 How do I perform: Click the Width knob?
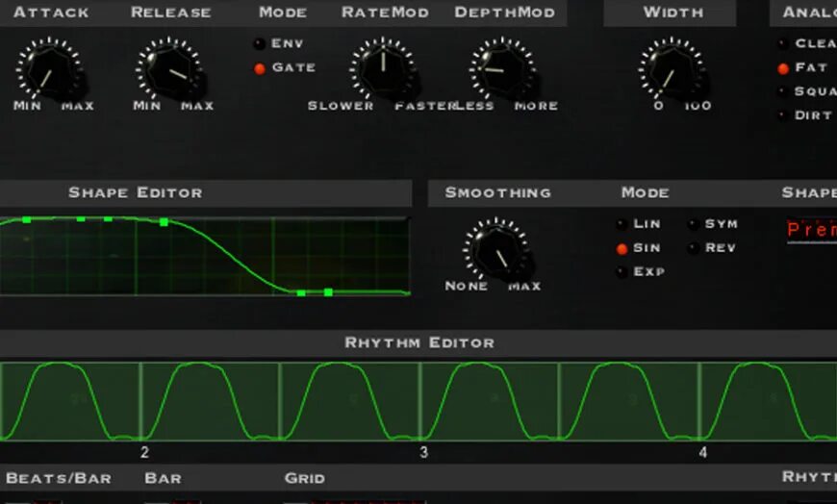point(672,70)
